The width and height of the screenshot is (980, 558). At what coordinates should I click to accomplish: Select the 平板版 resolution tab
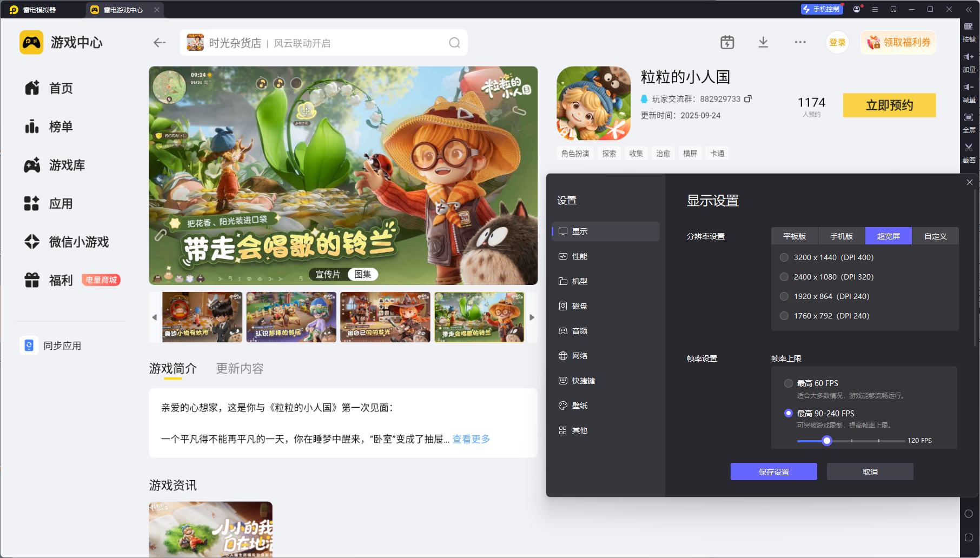click(794, 236)
